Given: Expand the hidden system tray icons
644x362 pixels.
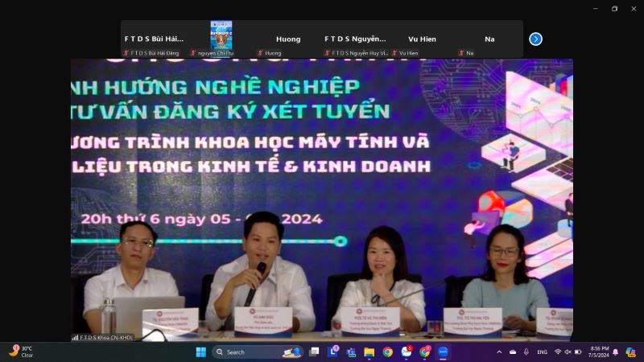Looking at the screenshot, I should [x=499, y=352].
